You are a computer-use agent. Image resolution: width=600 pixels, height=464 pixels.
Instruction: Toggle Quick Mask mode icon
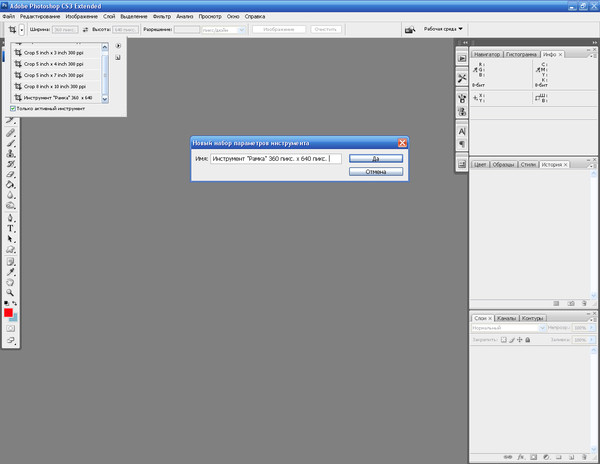pyautogui.click(x=10, y=329)
